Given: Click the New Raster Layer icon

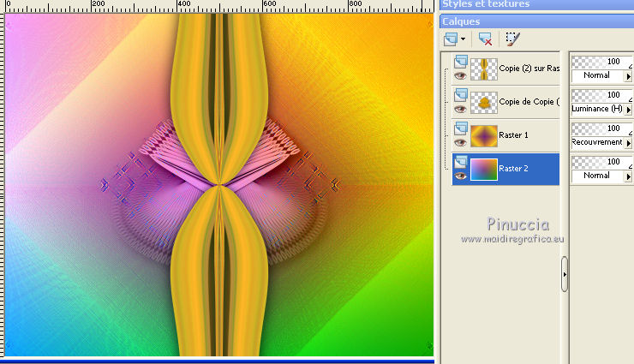Looking at the screenshot, I should click(x=450, y=39).
